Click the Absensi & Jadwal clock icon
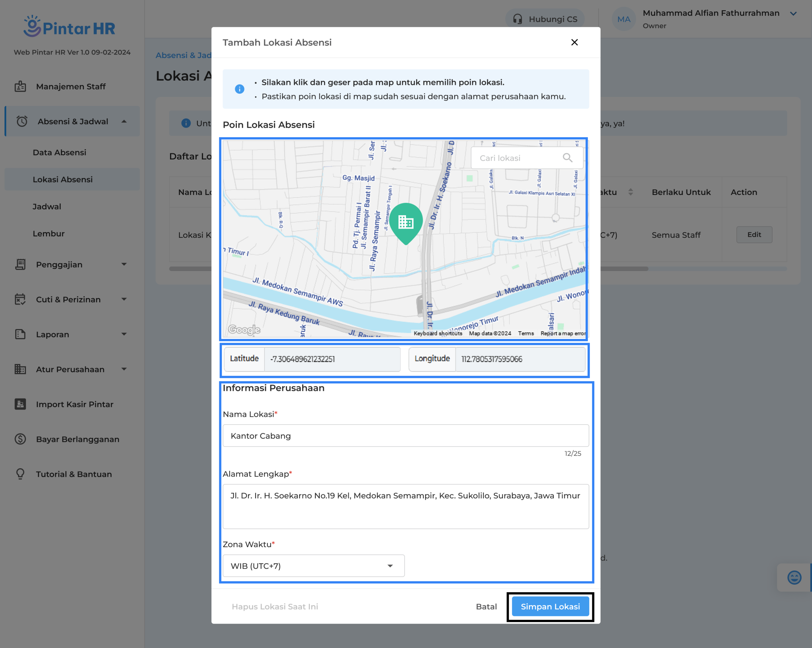 [x=22, y=121]
